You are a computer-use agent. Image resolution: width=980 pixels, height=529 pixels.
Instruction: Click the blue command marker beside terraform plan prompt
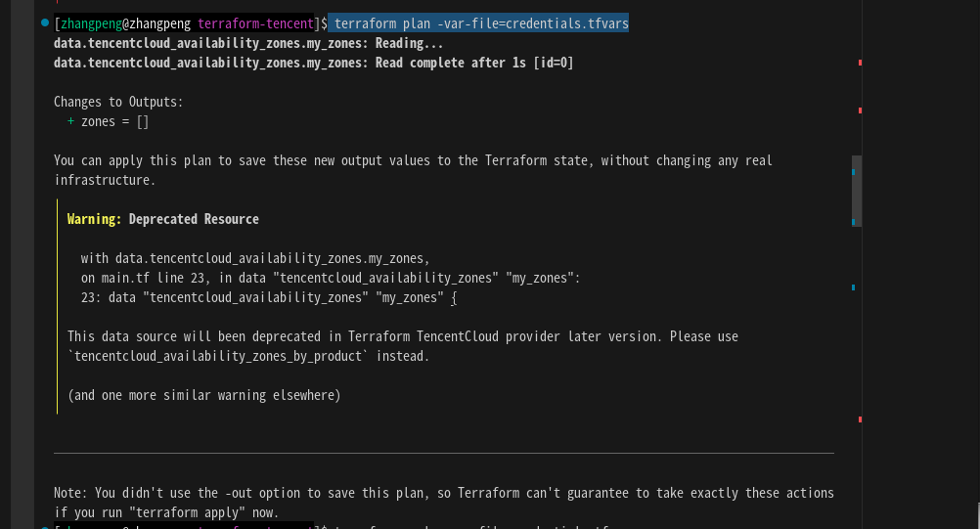coord(45,22)
